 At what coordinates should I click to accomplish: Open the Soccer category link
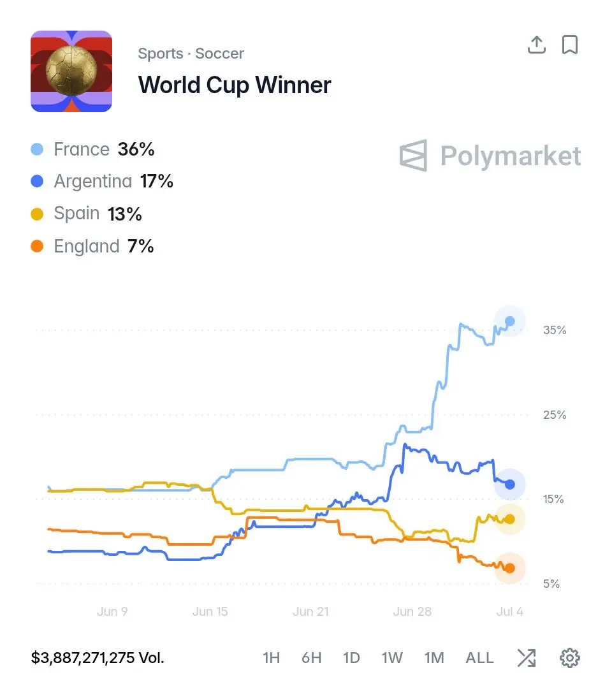tap(220, 54)
